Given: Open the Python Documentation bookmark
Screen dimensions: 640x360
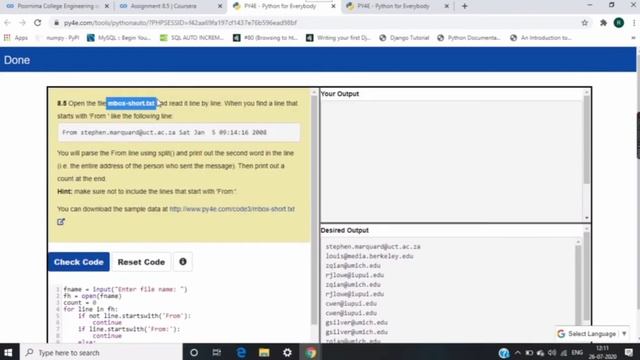Looking at the screenshot, I should (469, 38).
